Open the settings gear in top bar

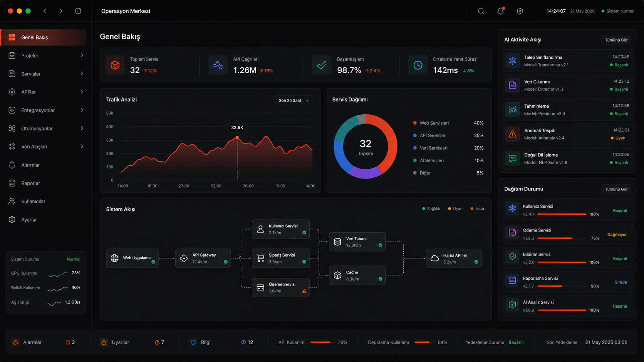[x=520, y=11]
